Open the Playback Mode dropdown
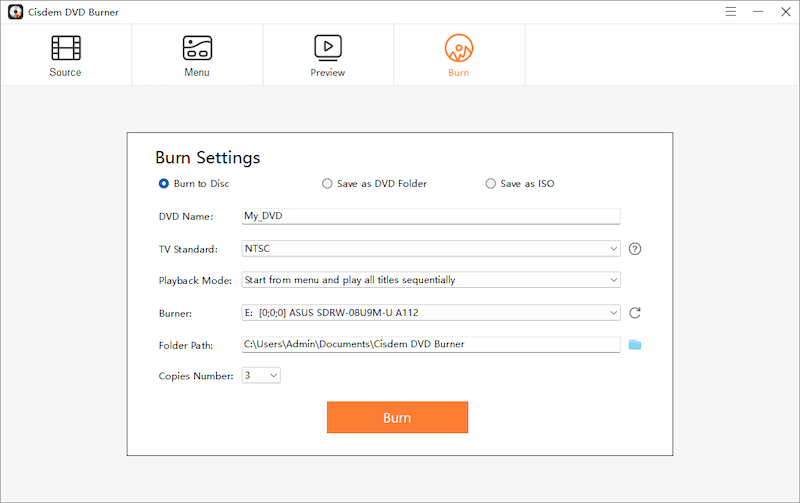Image resolution: width=800 pixels, height=503 pixels. point(431,280)
